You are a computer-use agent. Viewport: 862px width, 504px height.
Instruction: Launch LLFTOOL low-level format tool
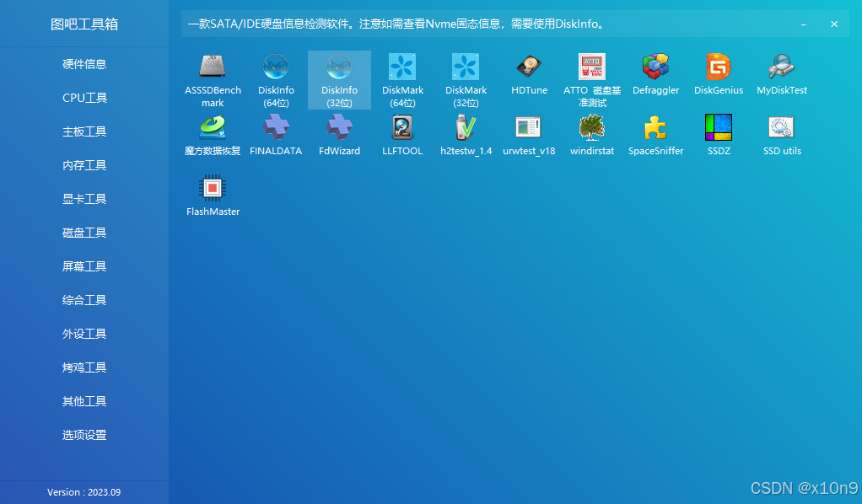[x=402, y=135]
